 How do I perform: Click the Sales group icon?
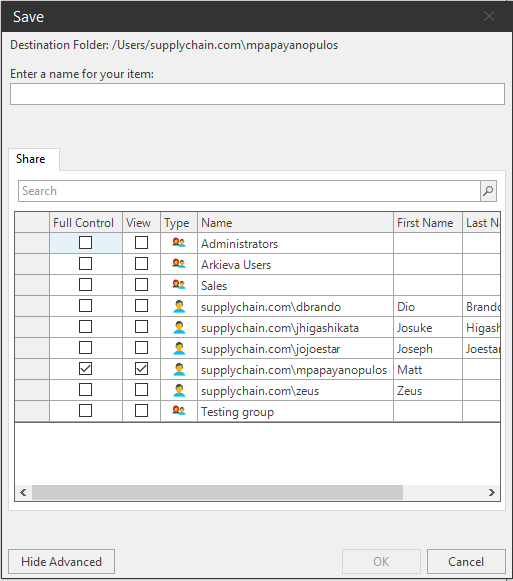coord(179,285)
